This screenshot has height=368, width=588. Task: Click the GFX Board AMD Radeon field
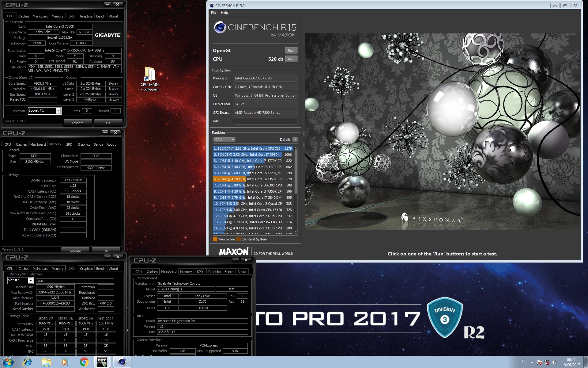(x=266, y=113)
